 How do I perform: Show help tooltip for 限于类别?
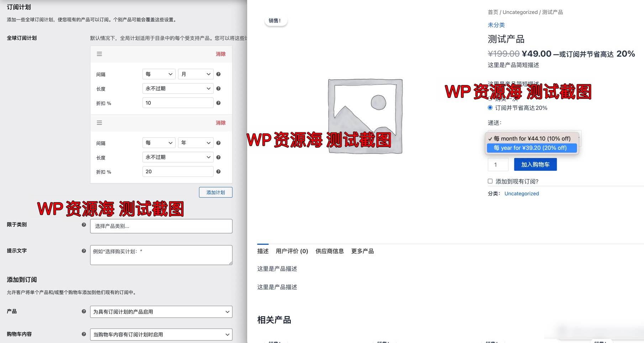pyautogui.click(x=84, y=225)
